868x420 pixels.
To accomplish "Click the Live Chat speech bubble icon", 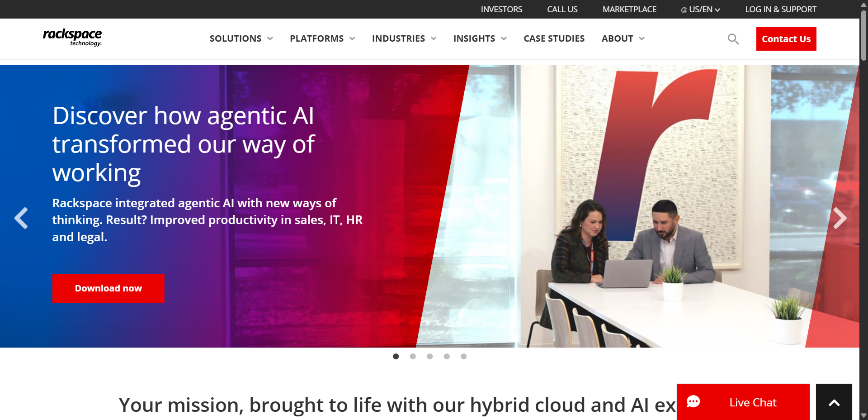I will [693, 402].
